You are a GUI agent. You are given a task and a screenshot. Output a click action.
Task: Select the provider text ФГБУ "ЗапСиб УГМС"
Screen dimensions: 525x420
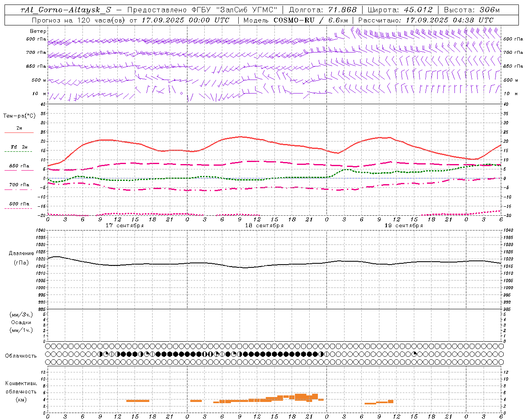[x=235, y=10]
